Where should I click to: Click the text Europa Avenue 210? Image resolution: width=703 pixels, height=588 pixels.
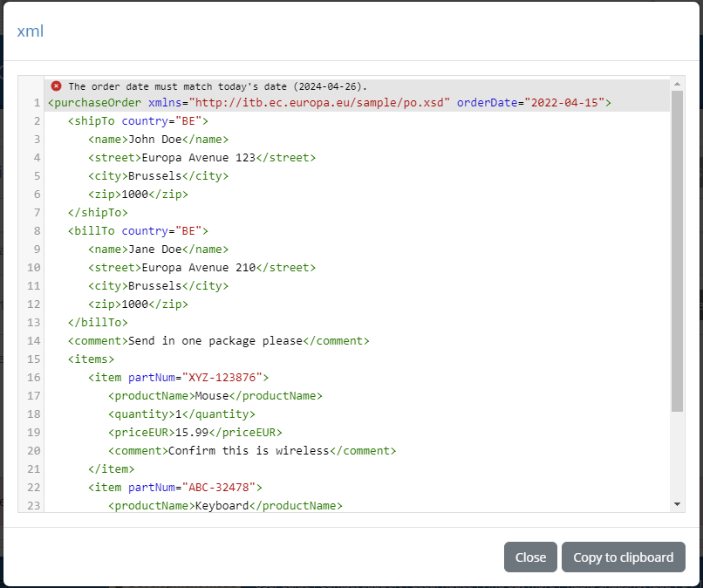pos(199,268)
